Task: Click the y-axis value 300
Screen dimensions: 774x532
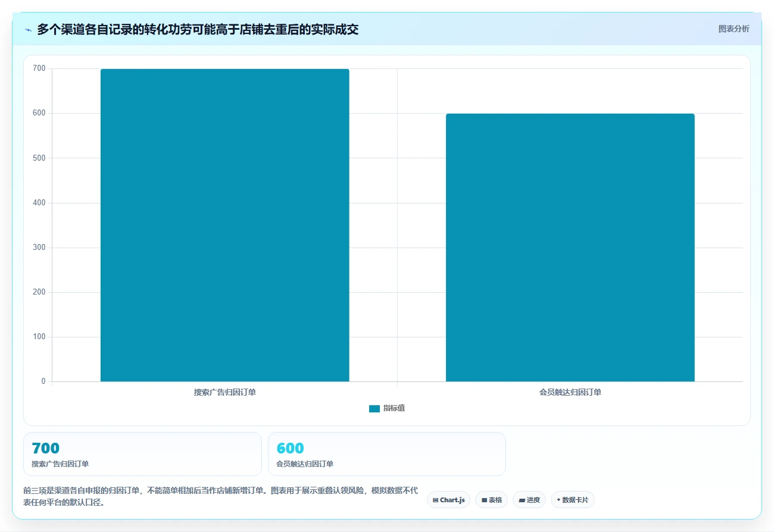Action: pos(39,248)
